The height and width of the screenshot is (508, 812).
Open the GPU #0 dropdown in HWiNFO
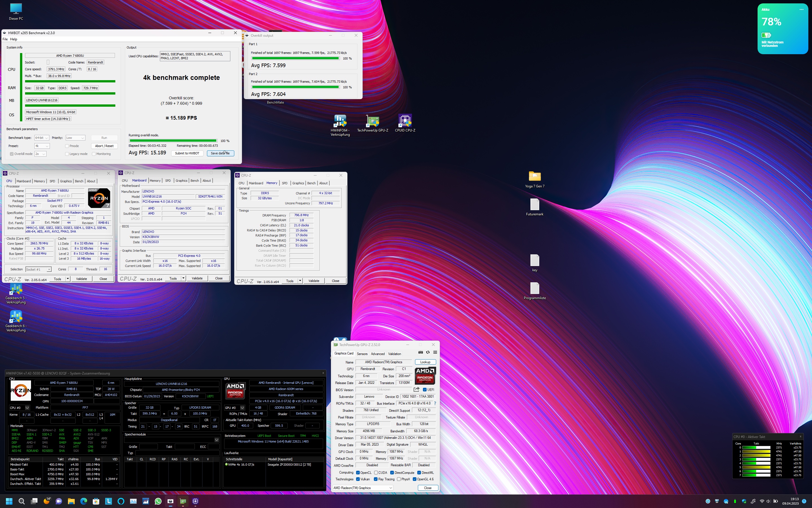235,408
